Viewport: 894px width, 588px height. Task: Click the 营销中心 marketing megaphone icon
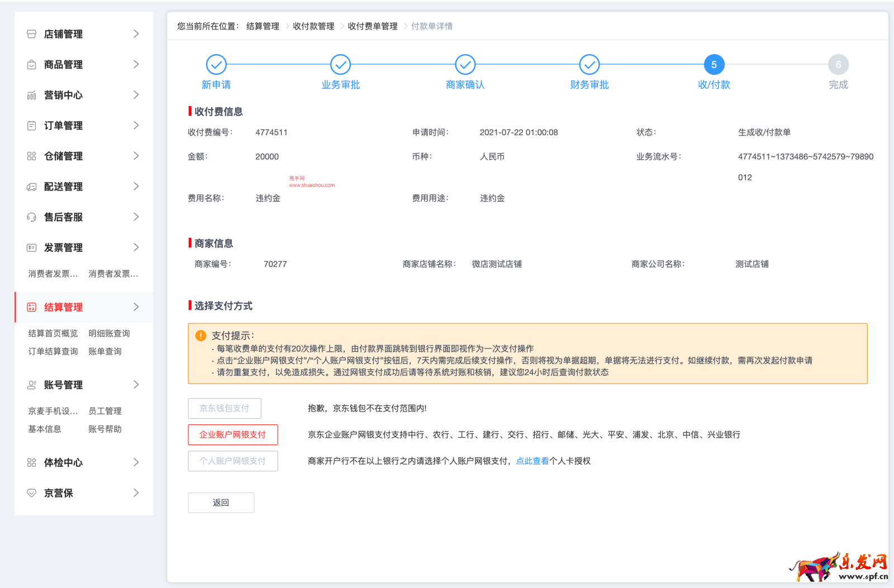pyautogui.click(x=31, y=95)
